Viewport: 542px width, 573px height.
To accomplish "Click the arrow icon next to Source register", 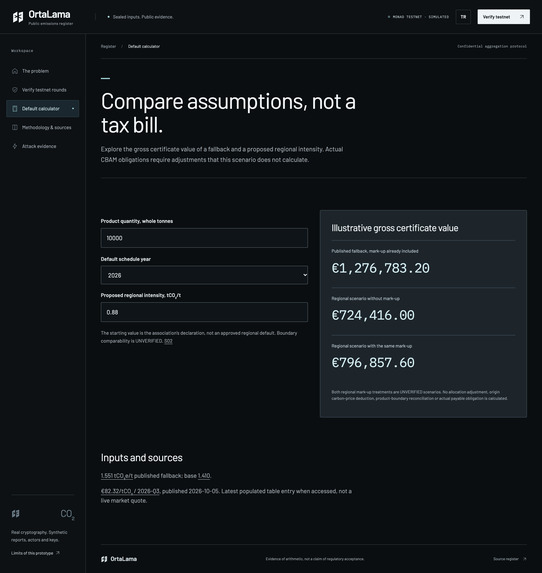I will coord(524,559).
